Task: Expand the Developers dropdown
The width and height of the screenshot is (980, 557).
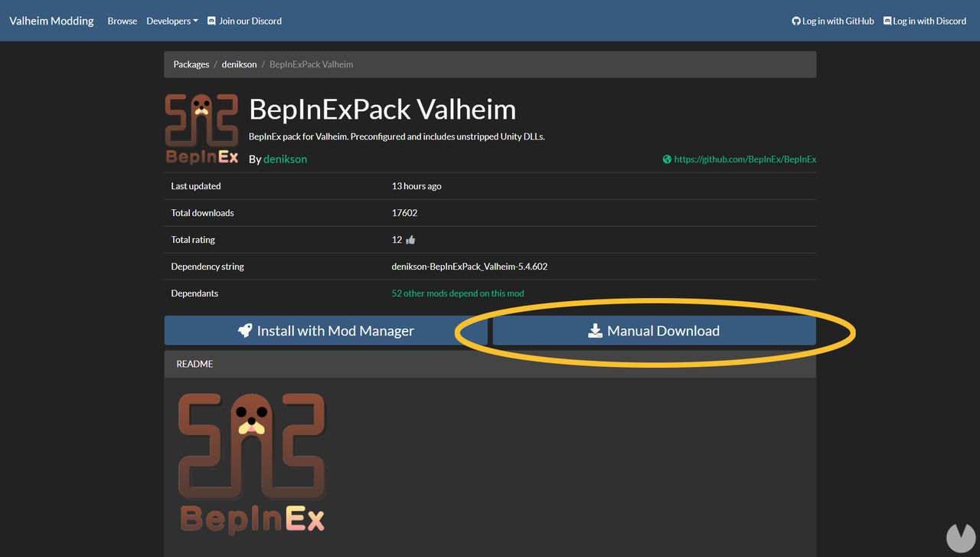Action: pyautogui.click(x=172, y=21)
